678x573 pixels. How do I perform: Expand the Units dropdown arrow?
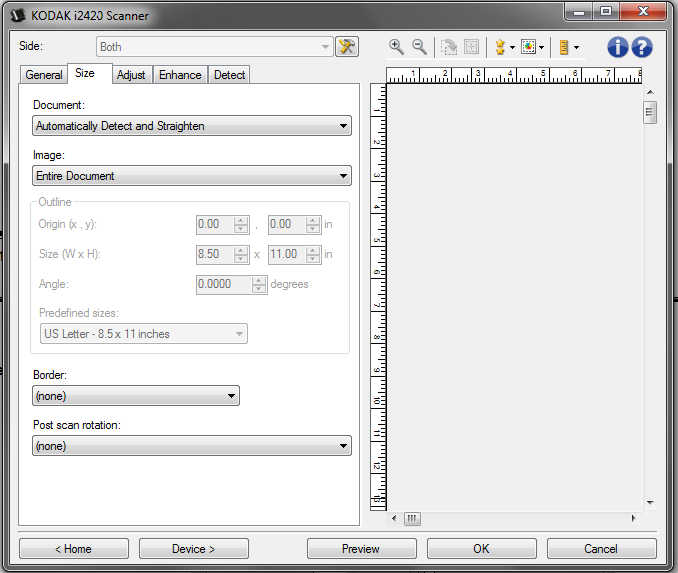576,48
